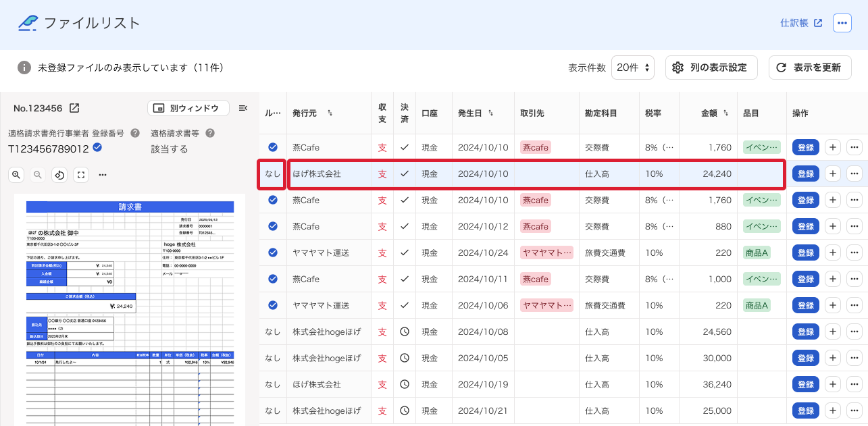Rotate the invoice preview image
868x426 pixels.
coord(59,175)
